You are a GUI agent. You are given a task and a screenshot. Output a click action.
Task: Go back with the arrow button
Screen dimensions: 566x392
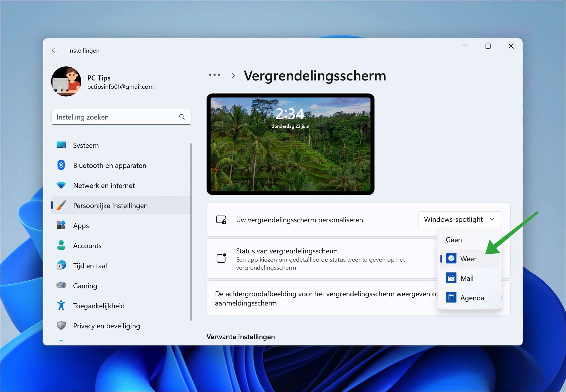tap(55, 50)
